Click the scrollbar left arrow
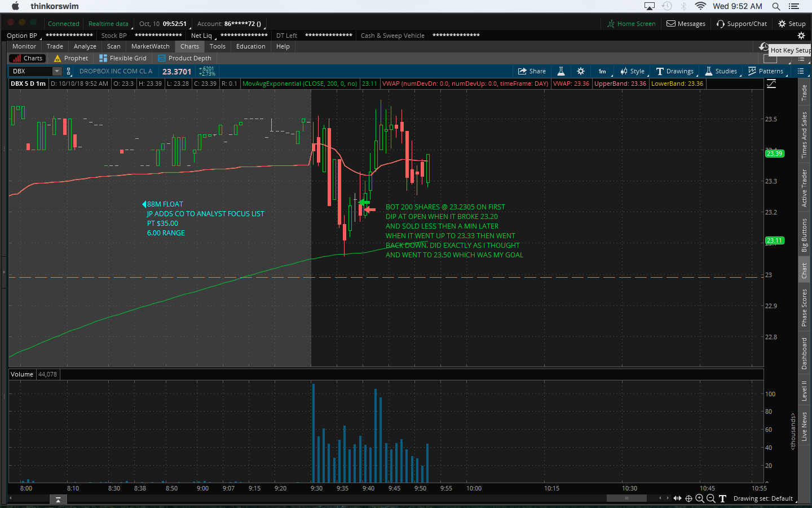This screenshot has height=508, width=812. click(x=660, y=498)
